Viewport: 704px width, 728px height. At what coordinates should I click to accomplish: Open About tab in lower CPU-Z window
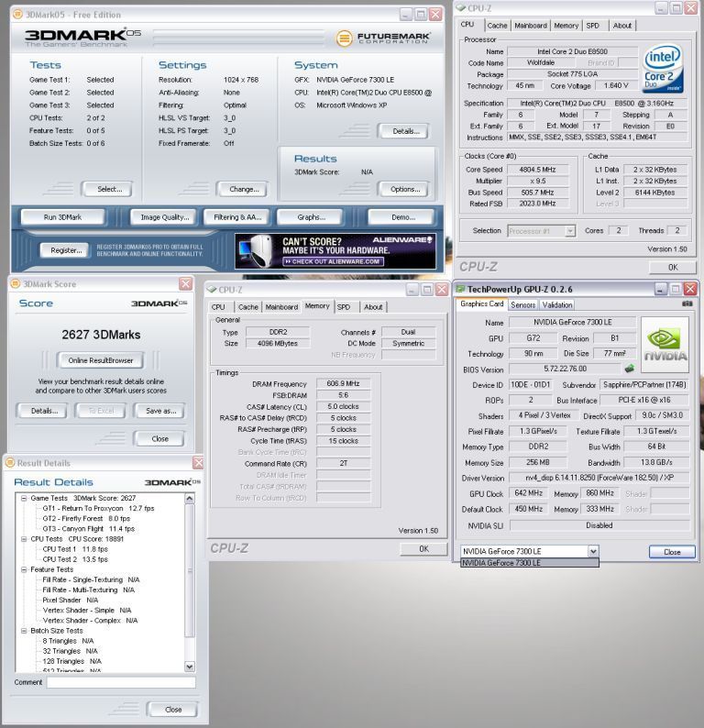click(373, 307)
